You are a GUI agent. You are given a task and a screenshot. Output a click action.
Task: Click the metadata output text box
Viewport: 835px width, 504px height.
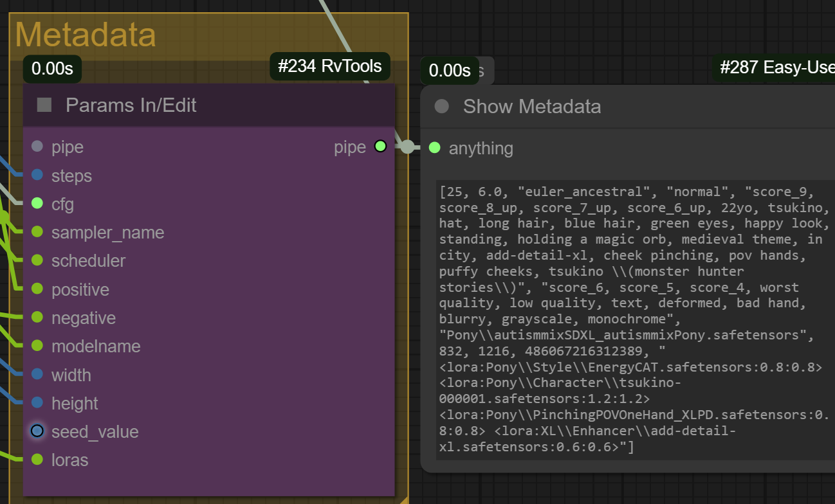634,319
